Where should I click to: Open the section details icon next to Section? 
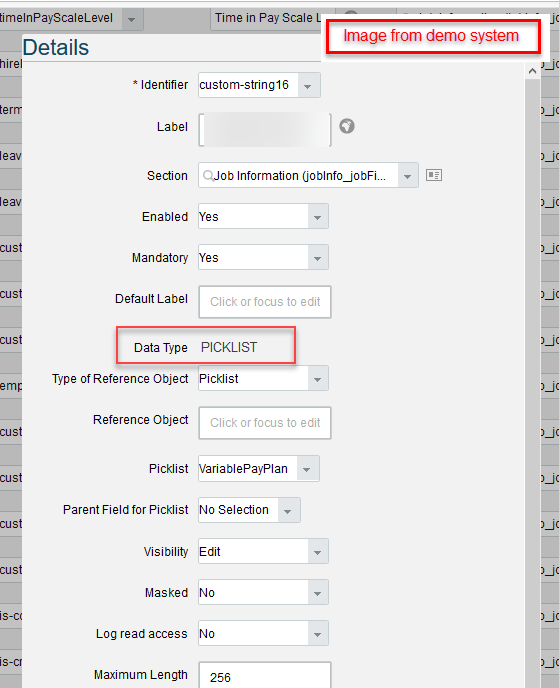[434, 175]
